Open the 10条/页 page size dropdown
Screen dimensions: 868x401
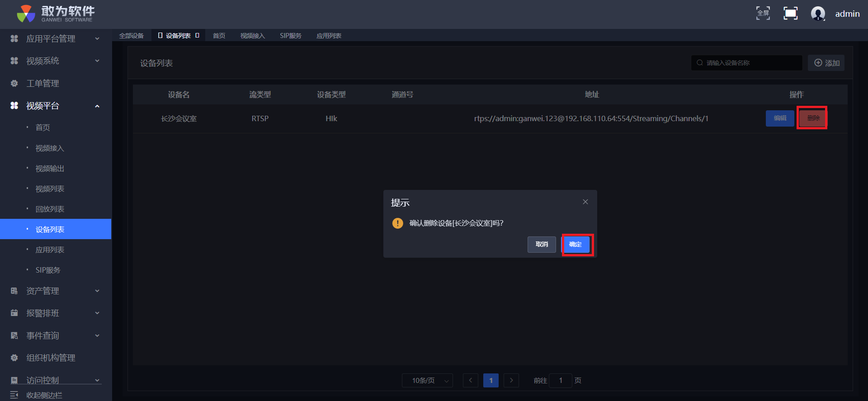pos(427,380)
